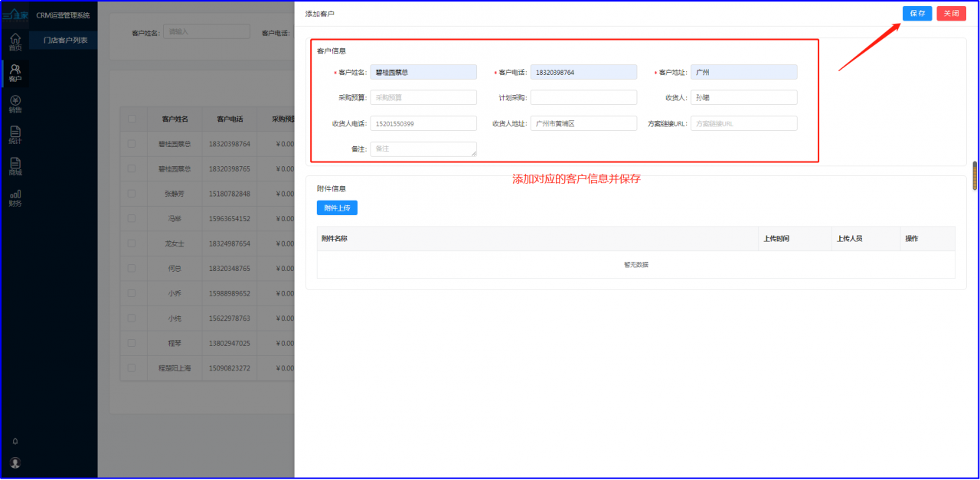The width and height of the screenshot is (980, 480).
Task: Focus the 采购预算 input field
Action: click(423, 97)
